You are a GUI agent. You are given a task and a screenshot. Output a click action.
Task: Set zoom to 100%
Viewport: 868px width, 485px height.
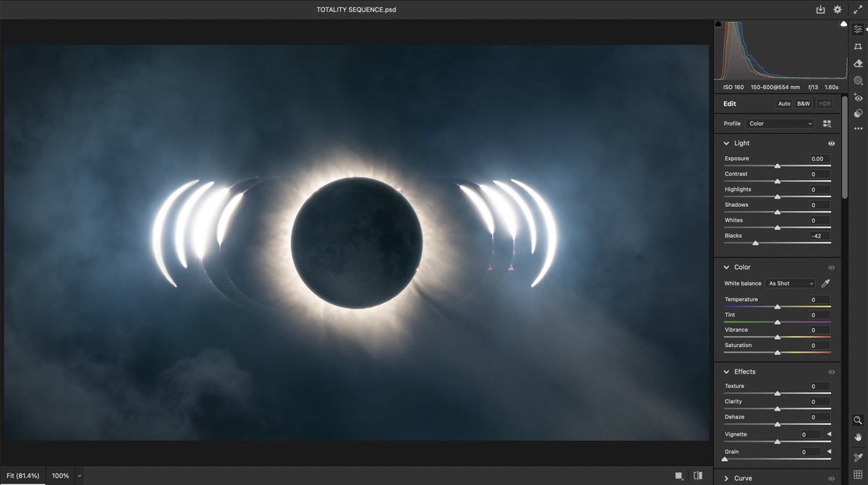[61, 476]
